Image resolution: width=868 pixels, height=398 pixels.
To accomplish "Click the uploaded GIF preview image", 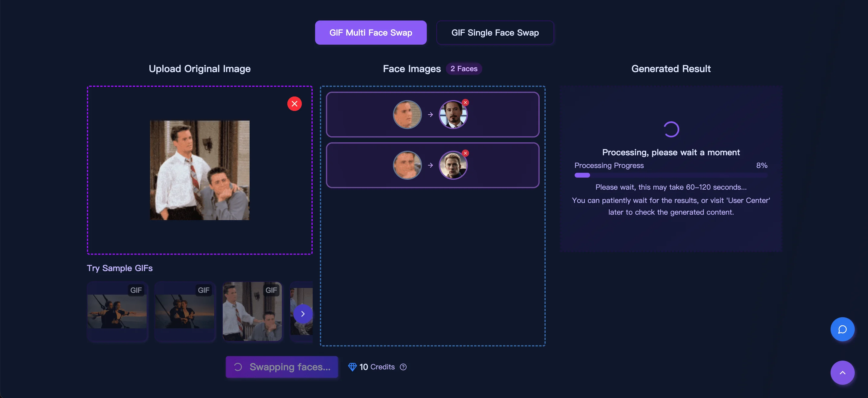I will pyautogui.click(x=199, y=170).
